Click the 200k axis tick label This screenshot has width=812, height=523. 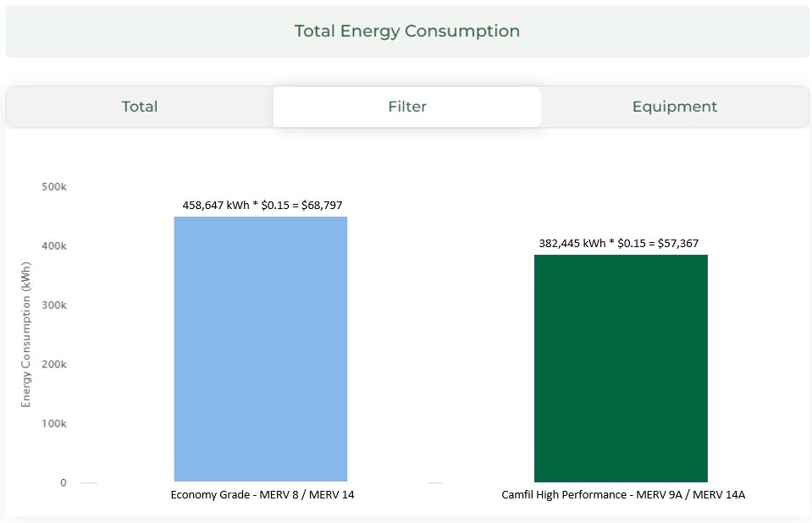pyautogui.click(x=54, y=365)
